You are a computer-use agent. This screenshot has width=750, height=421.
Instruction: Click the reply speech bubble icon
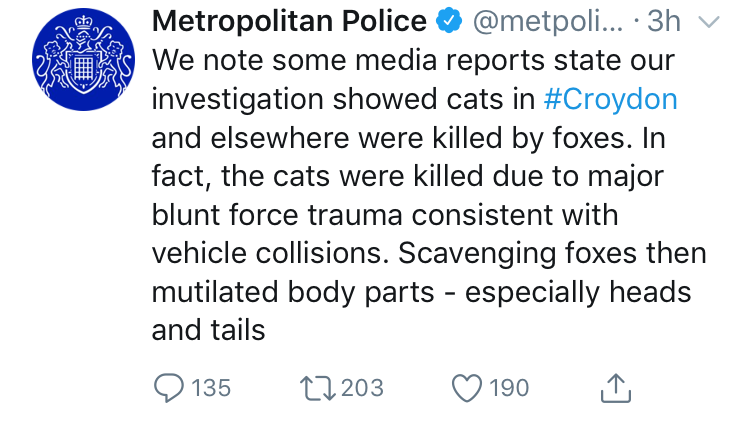point(168,387)
